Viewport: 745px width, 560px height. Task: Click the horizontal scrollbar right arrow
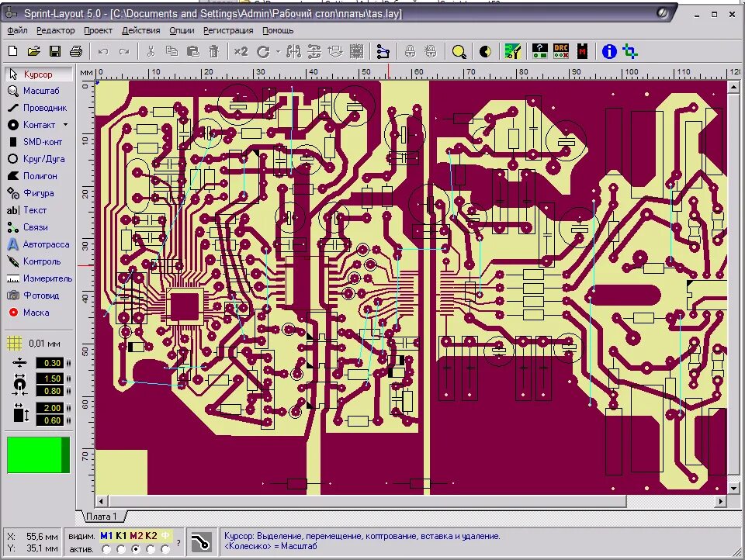[721, 501]
